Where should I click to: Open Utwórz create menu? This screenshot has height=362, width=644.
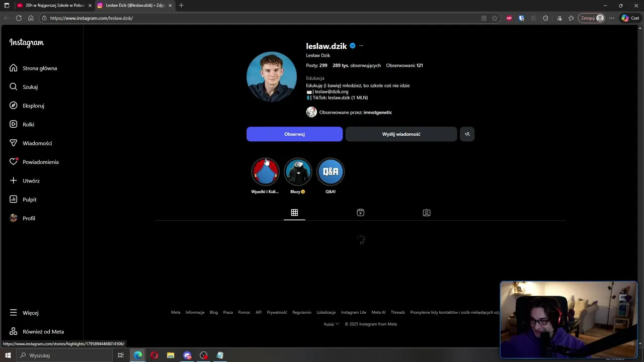[x=24, y=180]
